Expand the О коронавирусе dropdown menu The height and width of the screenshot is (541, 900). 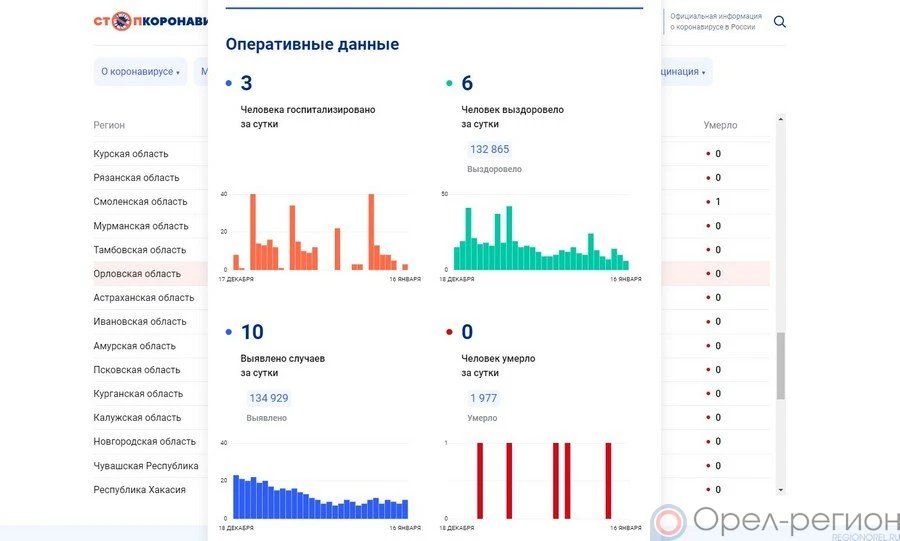[x=141, y=72]
